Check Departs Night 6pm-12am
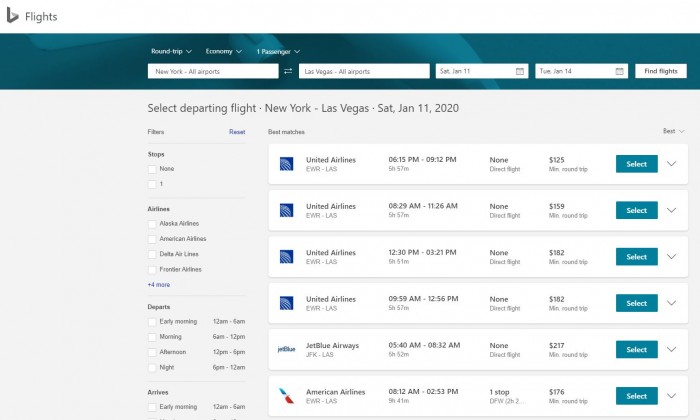700x420 pixels. click(x=152, y=368)
